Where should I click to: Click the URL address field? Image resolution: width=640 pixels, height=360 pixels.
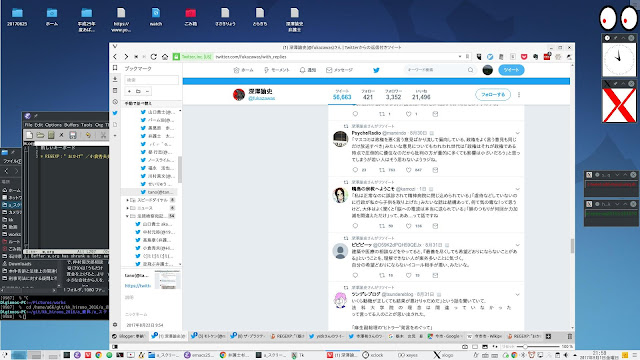[x=336, y=57]
